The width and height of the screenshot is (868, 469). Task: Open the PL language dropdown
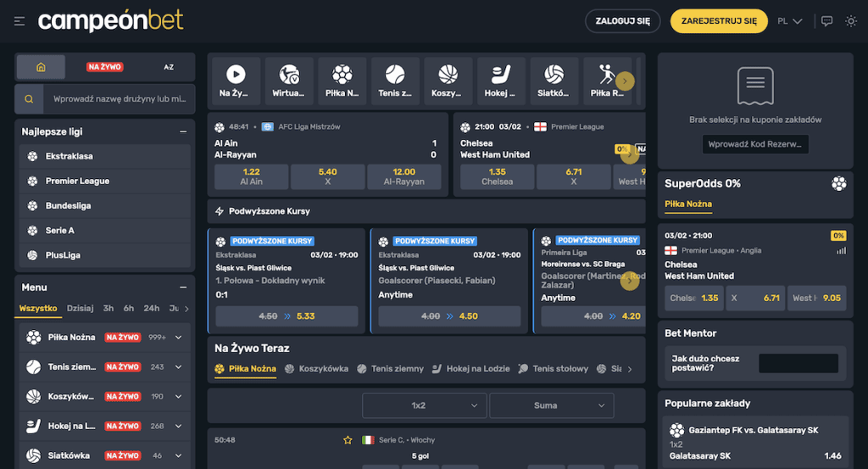[x=790, y=21]
